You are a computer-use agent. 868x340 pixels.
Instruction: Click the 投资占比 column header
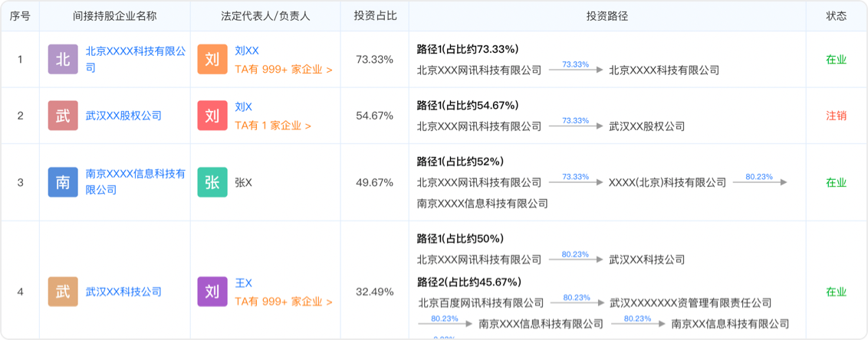[375, 15]
